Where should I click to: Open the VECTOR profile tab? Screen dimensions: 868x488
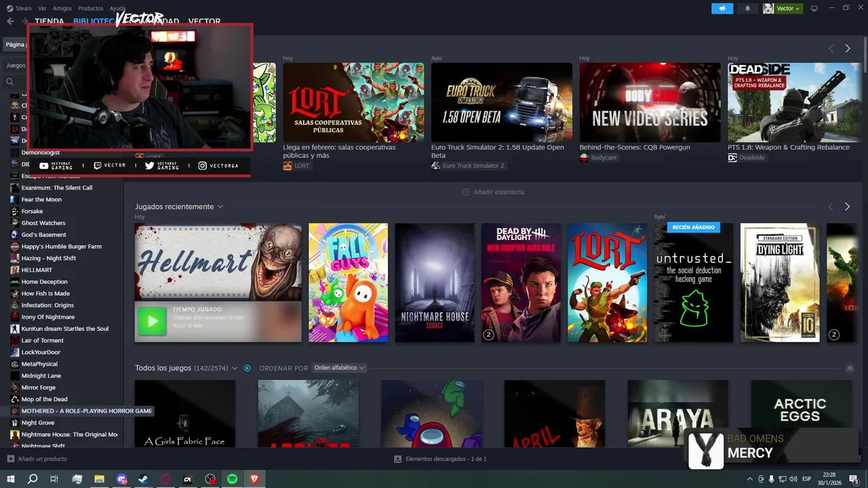click(x=204, y=21)
